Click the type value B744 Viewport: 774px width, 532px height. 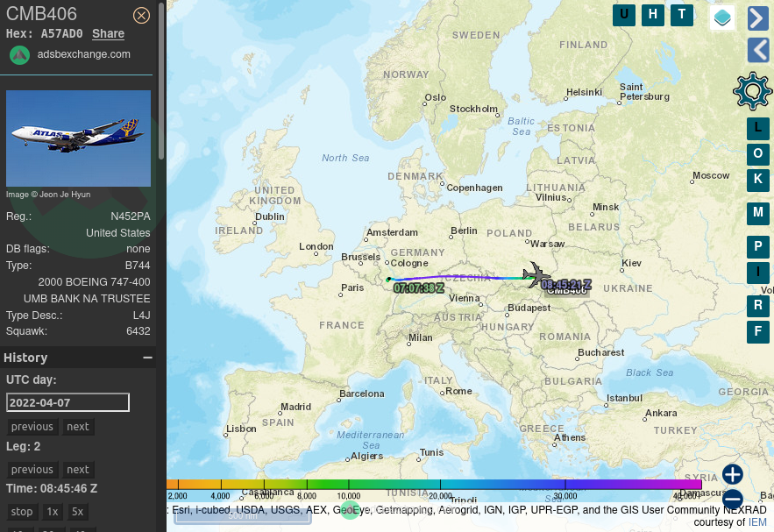click(138, 266)
